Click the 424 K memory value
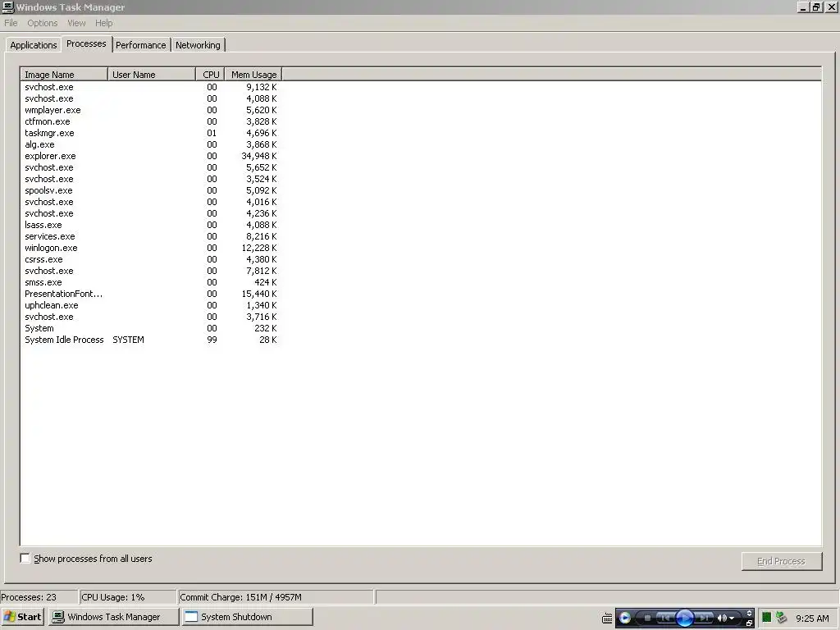Viewport: 840px width, 630px height. tap(266, 282)
